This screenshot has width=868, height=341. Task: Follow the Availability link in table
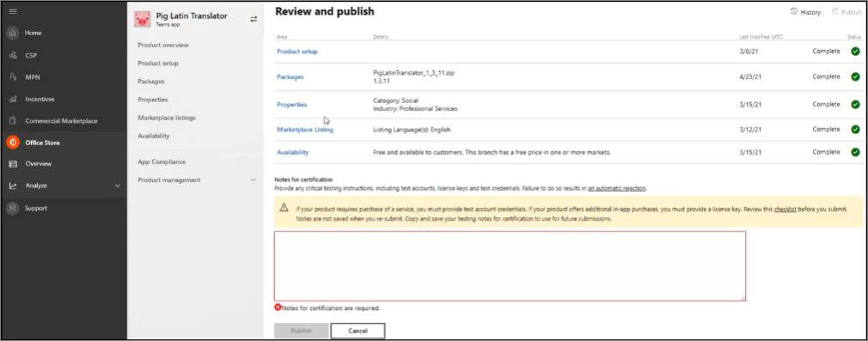tap(293, 152)
